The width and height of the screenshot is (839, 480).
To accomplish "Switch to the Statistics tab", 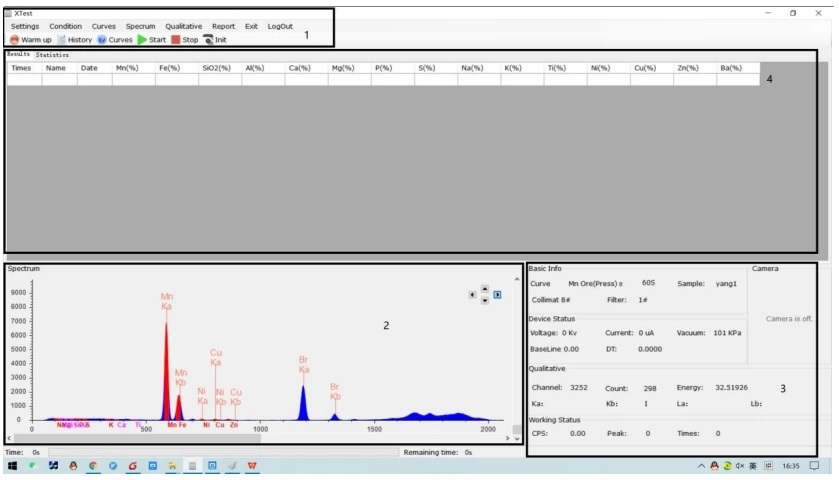I will pos(52,55).
